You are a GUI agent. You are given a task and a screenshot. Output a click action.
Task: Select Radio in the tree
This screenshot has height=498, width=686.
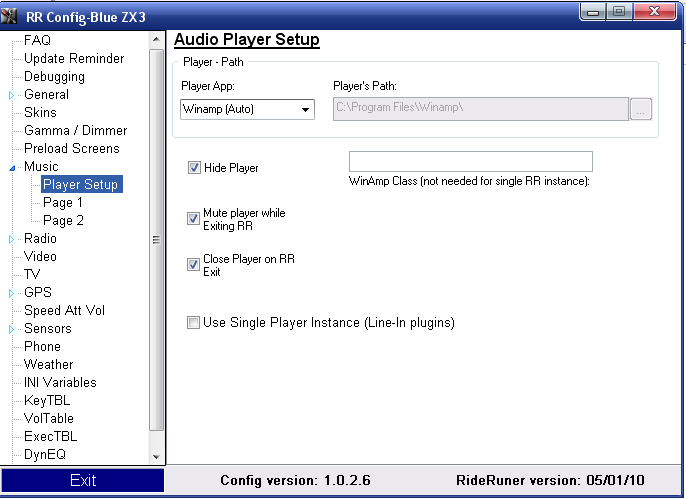pyautogui.click(x=40, y=238)
